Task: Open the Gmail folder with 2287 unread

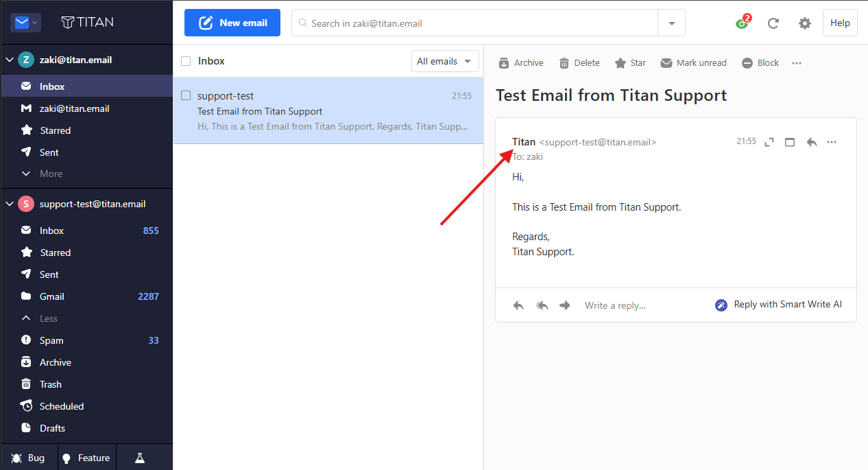Action: coord(86,296)
